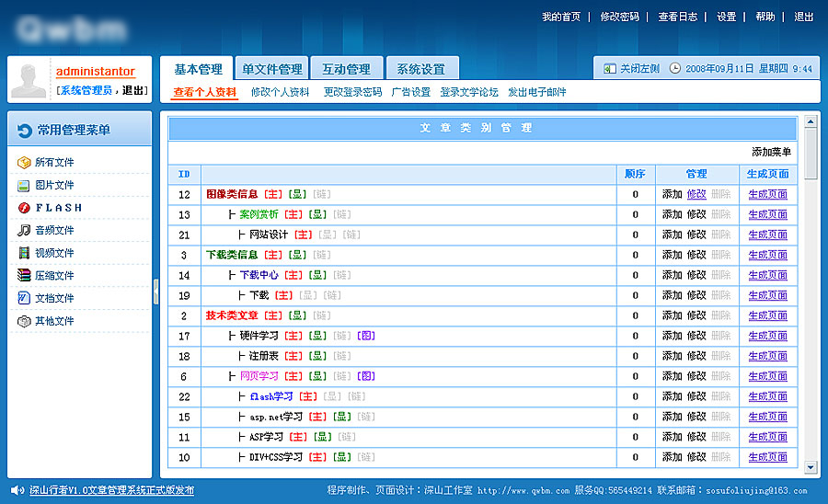
Task: Collapse left sidebar using divider handle
Action: point(155,291)
